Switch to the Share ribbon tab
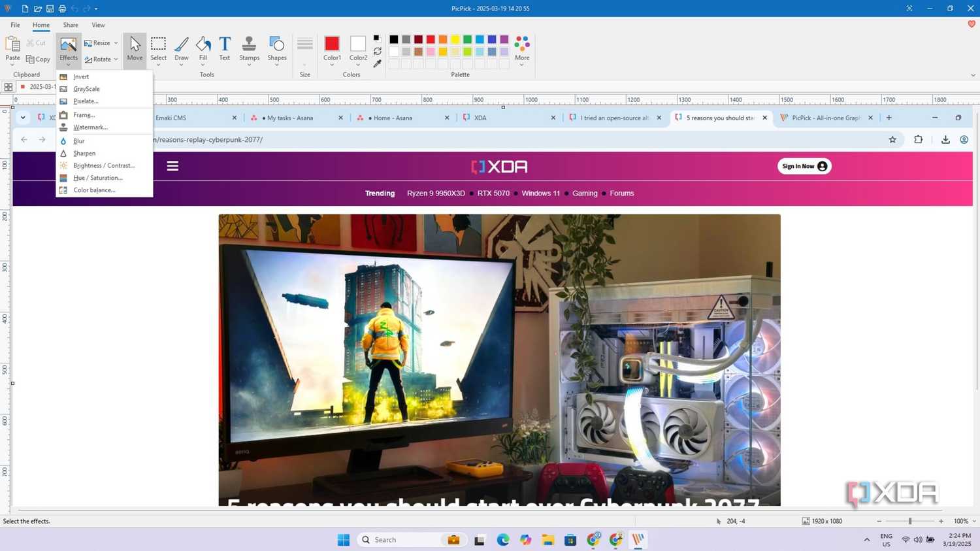Screen dimensions: 980x551 click(71, 25)
